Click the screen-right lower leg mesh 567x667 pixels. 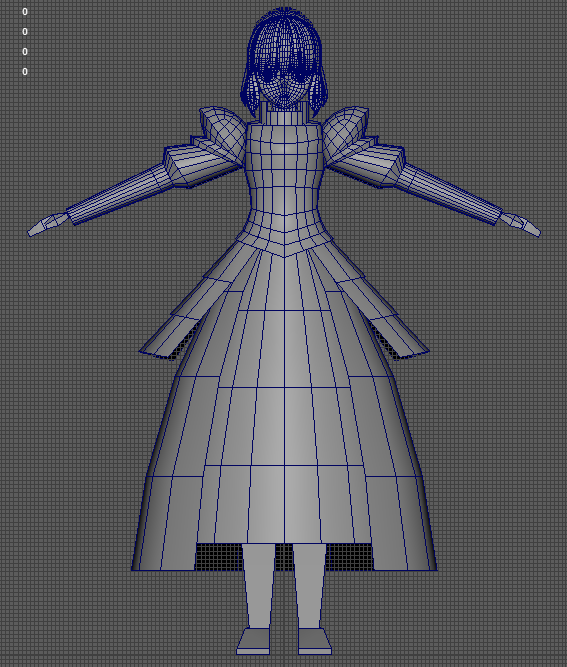[310, 586]
